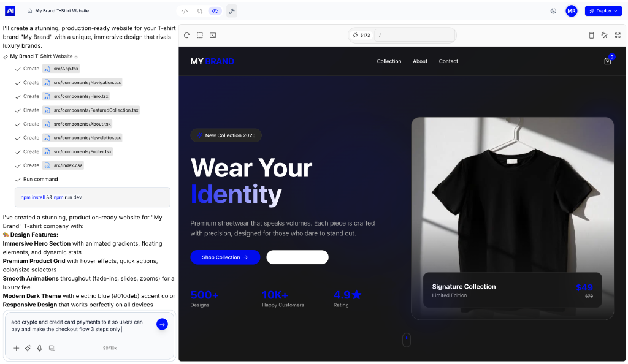628x364 pixels.
Task: Click the sparkle prompt enhance icon
Action: click(28, 347)
